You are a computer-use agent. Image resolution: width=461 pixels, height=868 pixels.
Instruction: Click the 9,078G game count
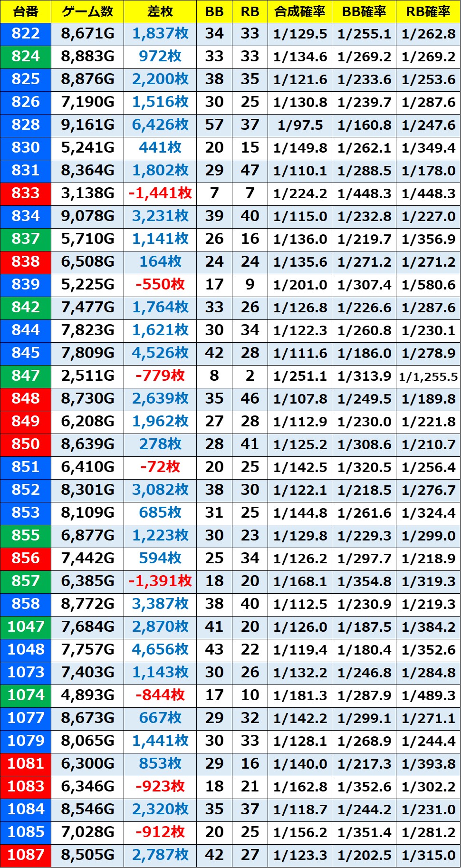pos(87,217)
